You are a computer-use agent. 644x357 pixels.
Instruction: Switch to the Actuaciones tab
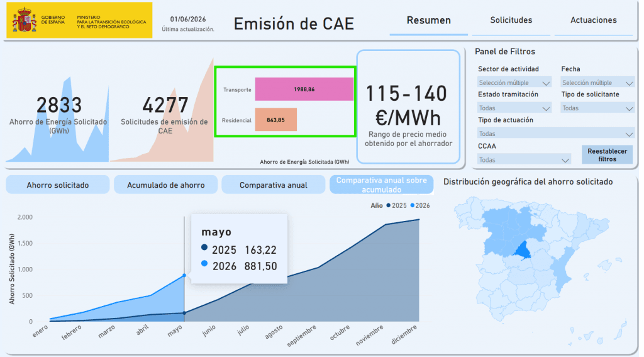[x=594, y=20]
